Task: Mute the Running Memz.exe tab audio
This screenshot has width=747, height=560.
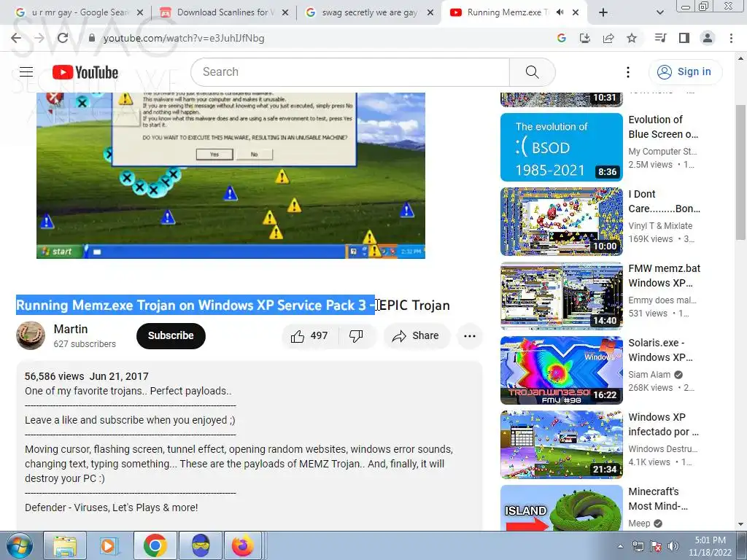Action: 560,12
